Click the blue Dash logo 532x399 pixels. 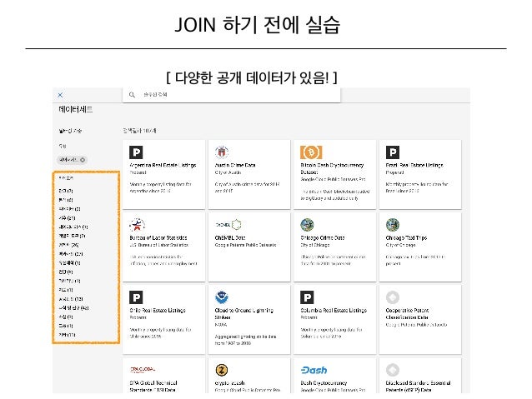point(314,370)
